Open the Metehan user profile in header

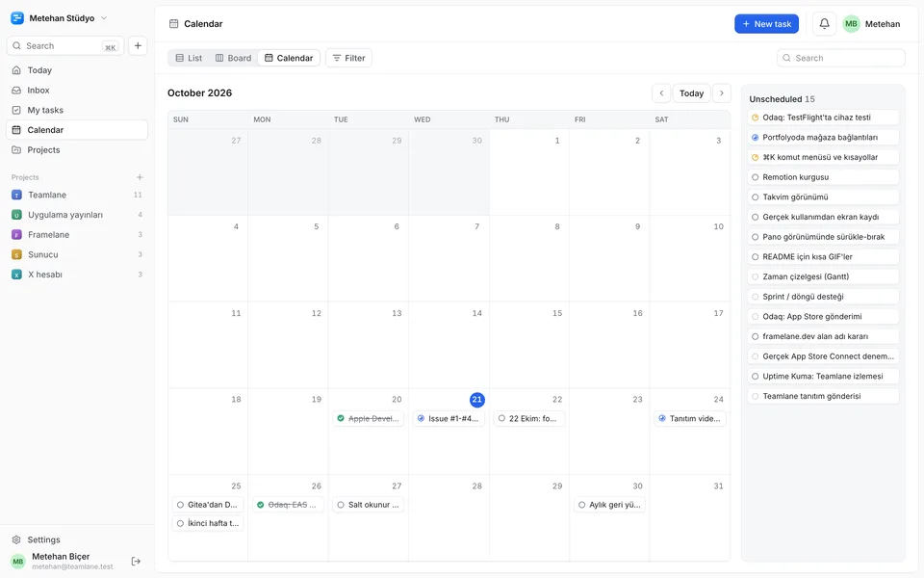pos(872,23)
